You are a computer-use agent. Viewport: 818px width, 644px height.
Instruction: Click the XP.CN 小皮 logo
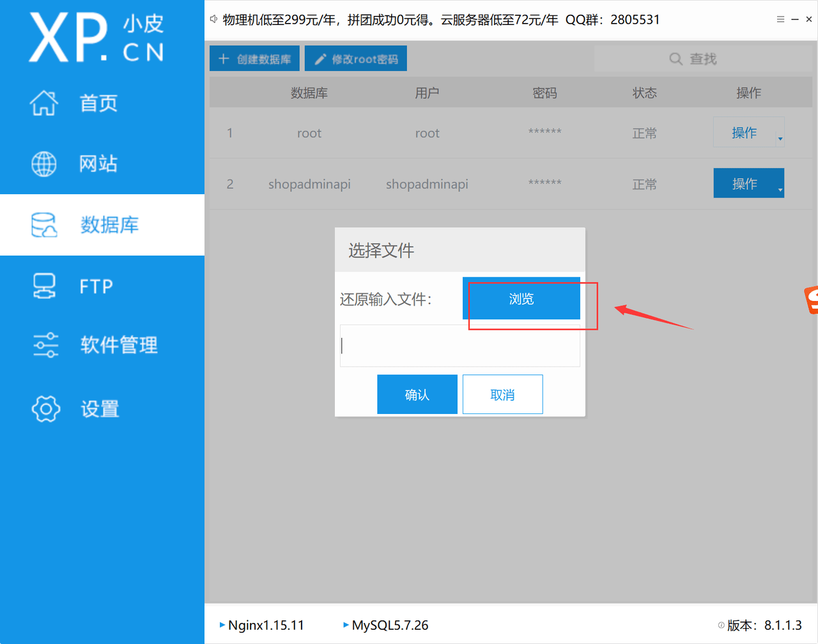click(x=96, y=38)
